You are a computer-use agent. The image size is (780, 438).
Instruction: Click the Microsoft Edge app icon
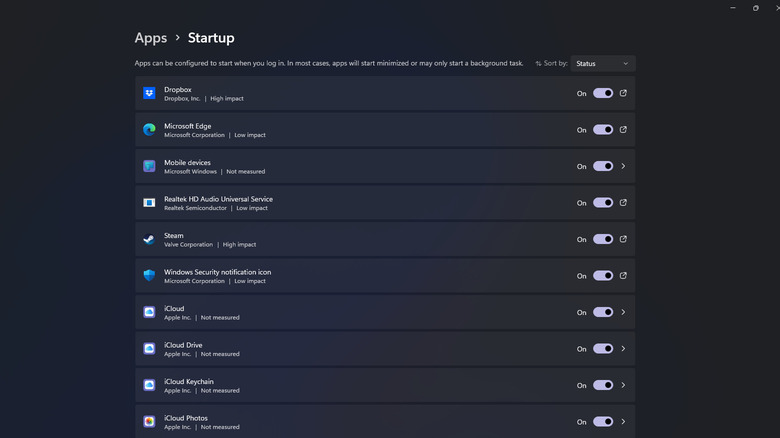tap(149, 130)
